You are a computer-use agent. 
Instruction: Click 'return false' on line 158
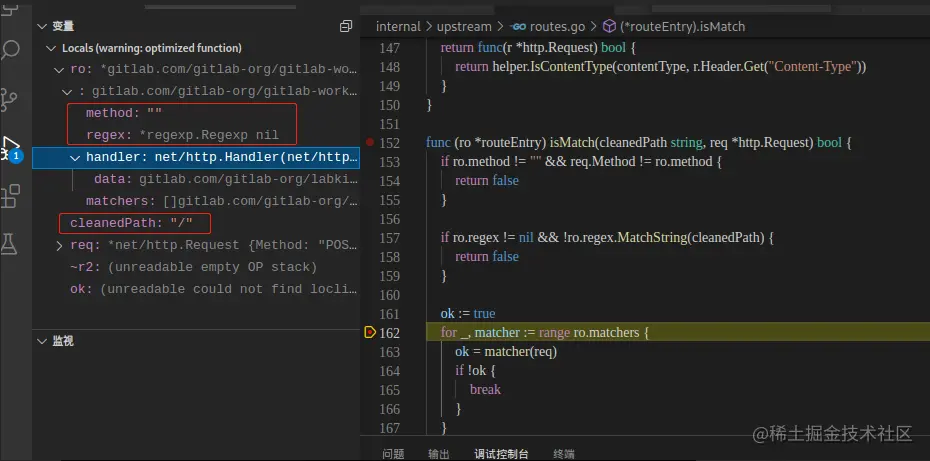[486, 256]
